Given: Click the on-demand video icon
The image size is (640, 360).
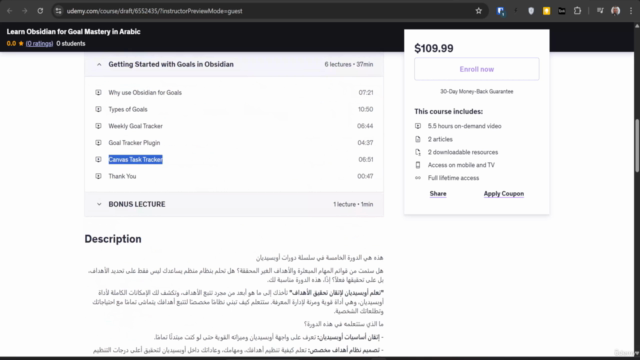Looking at the screenshot, I should (418, 126).
